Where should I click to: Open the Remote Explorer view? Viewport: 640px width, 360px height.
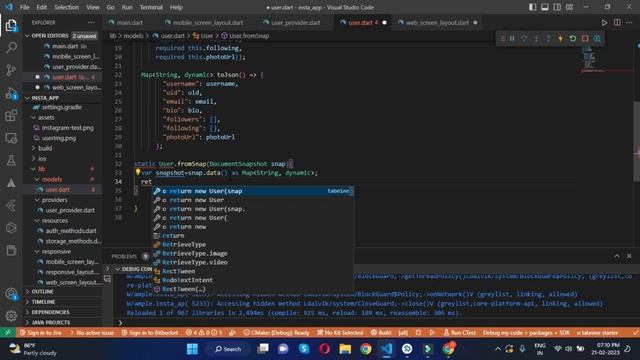[x=11, y=138]
